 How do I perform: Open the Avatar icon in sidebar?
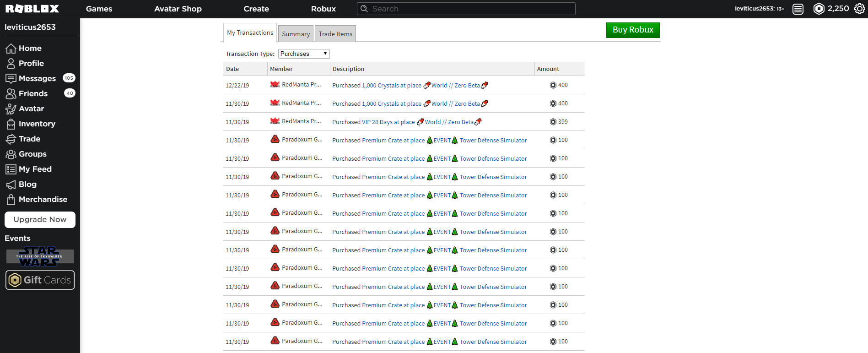pos(11,109)
